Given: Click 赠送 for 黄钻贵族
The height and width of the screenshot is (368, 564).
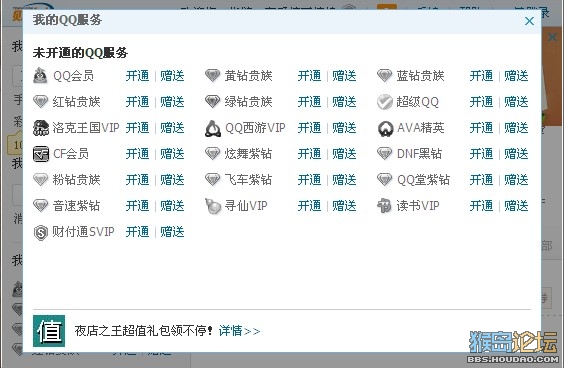Looking at the screenshot, I should pos(344,76).
